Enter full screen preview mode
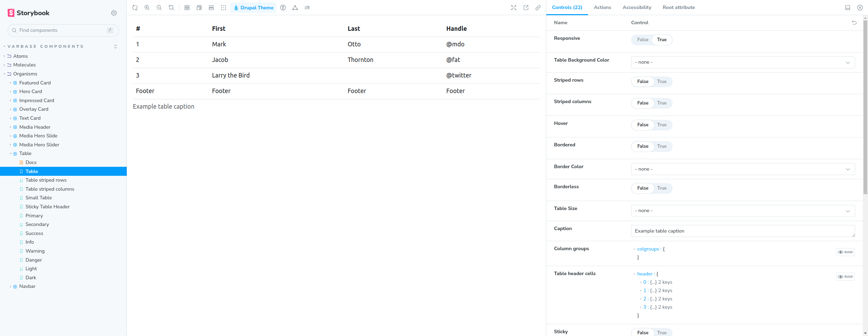This screenshot has height=336, width=868. coord(514,8)
